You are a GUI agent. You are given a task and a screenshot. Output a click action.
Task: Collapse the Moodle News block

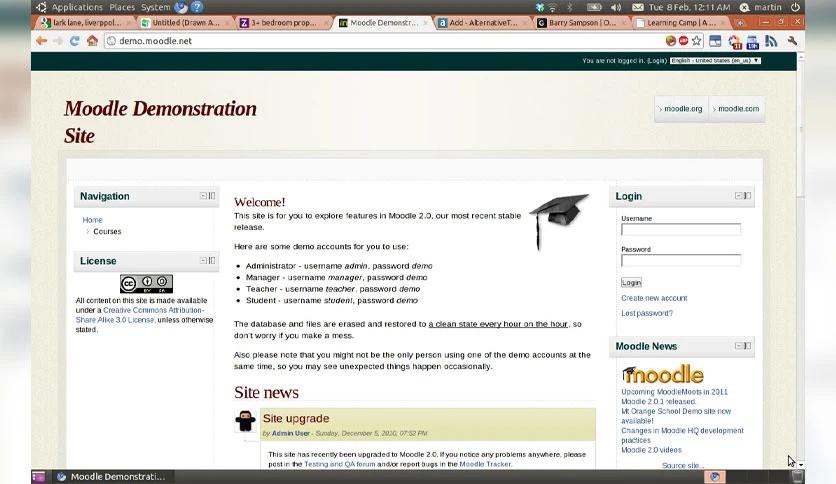[738, 345]
